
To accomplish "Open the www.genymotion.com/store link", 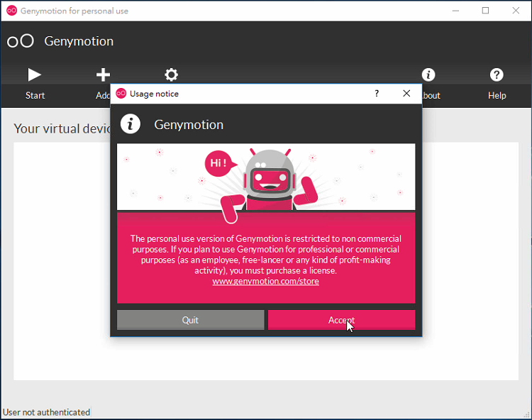I will pyautogui.click(x=266, y=281).
